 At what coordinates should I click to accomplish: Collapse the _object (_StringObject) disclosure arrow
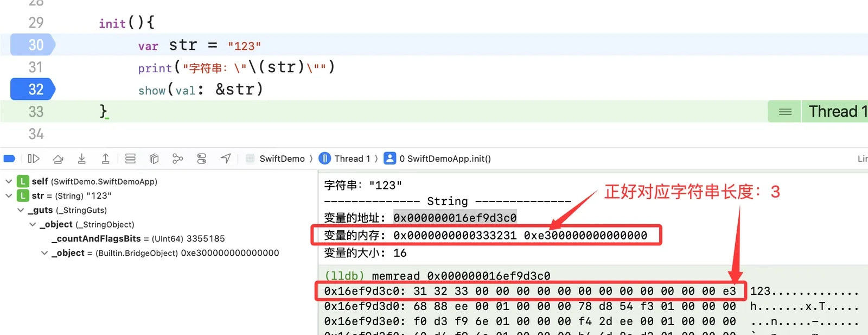coord(33,224)
